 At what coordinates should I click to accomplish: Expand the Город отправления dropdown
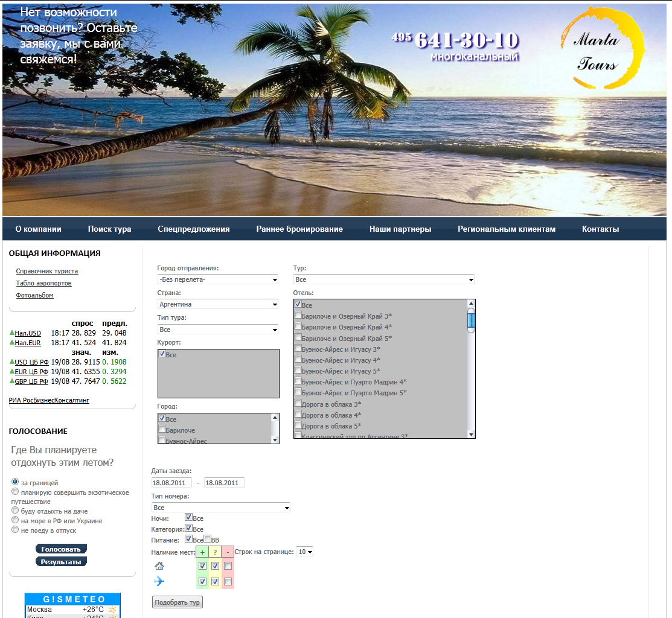pos(217,279)
